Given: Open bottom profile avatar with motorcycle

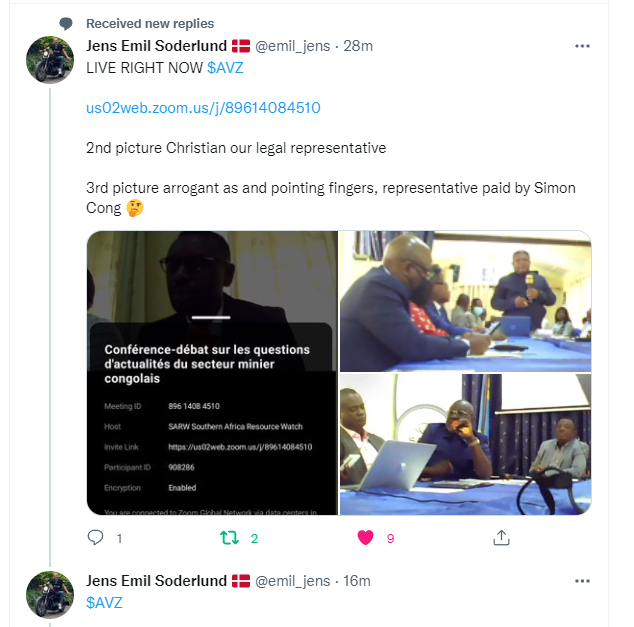Looking at the screenshot, I should pos(50,595).
